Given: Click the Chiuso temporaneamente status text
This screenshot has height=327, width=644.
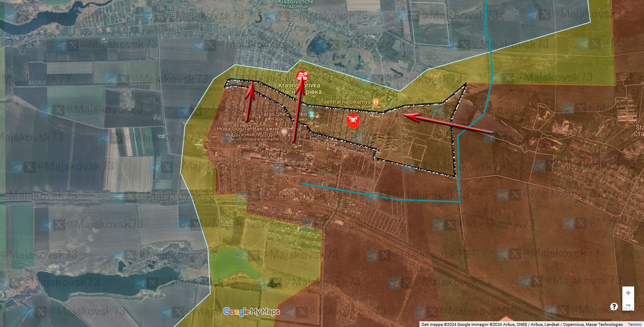Looking at the screenshot, I should 253,139.
